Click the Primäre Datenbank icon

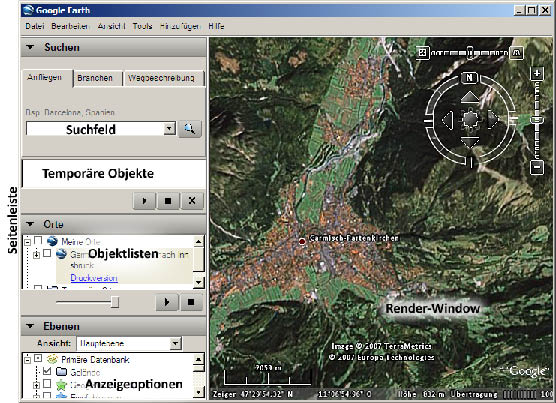pos(52,359)
